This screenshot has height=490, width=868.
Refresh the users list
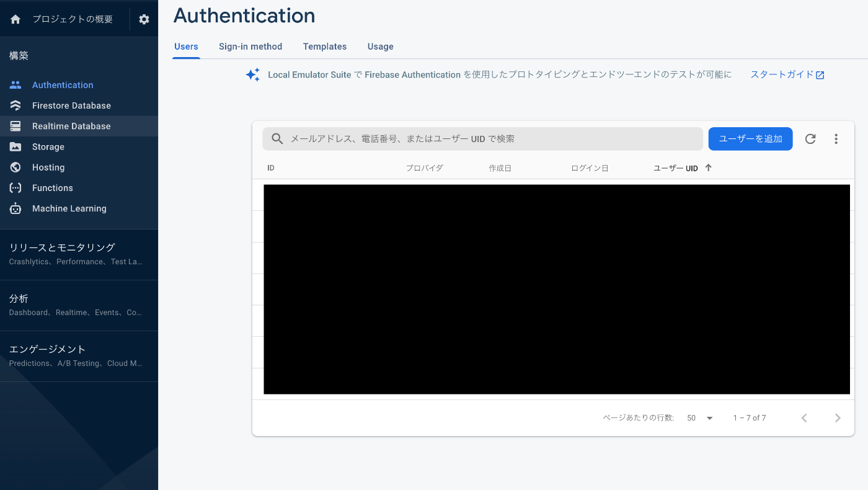point(810,139)
